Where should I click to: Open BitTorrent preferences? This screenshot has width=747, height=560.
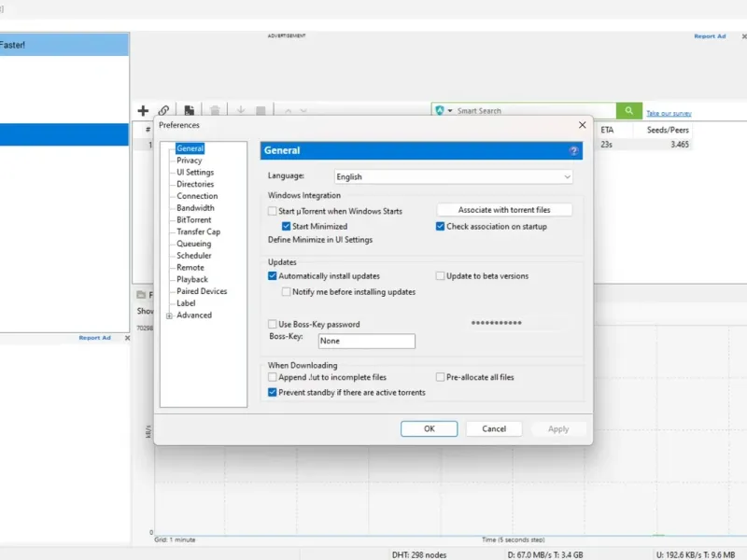coord(194,220)
